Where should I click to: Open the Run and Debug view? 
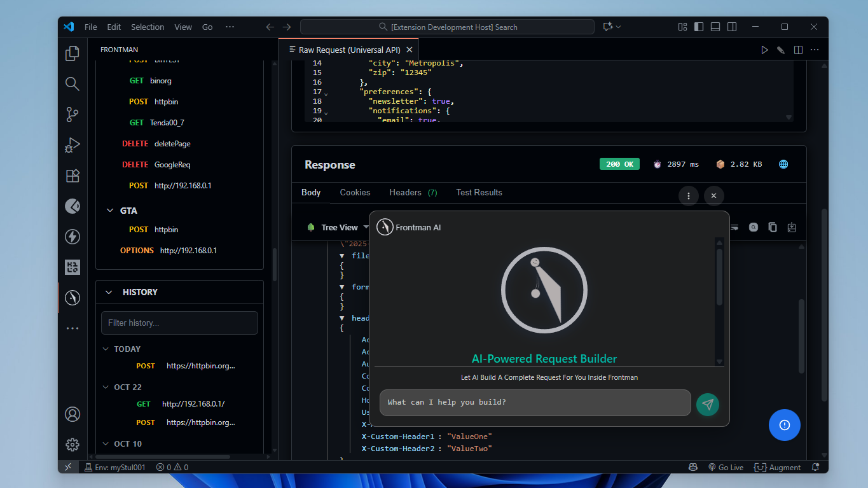(72, 145)
